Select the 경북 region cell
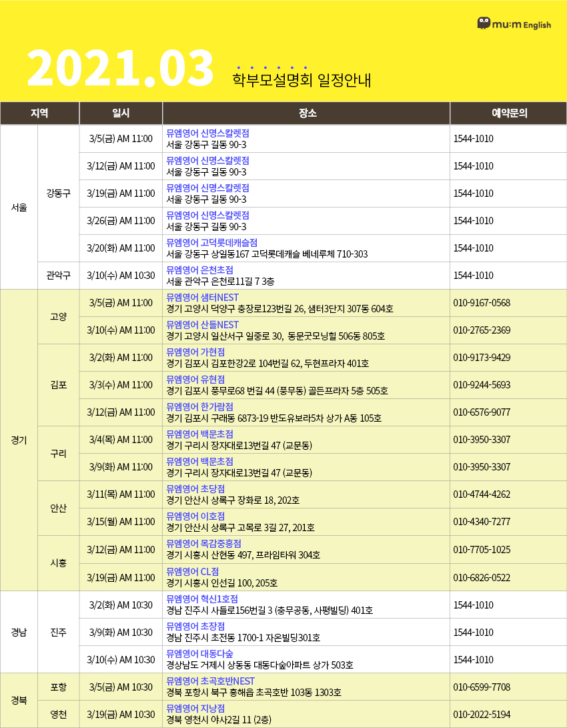The width and height of the screenshot is (567, 728). coord(19,701)
